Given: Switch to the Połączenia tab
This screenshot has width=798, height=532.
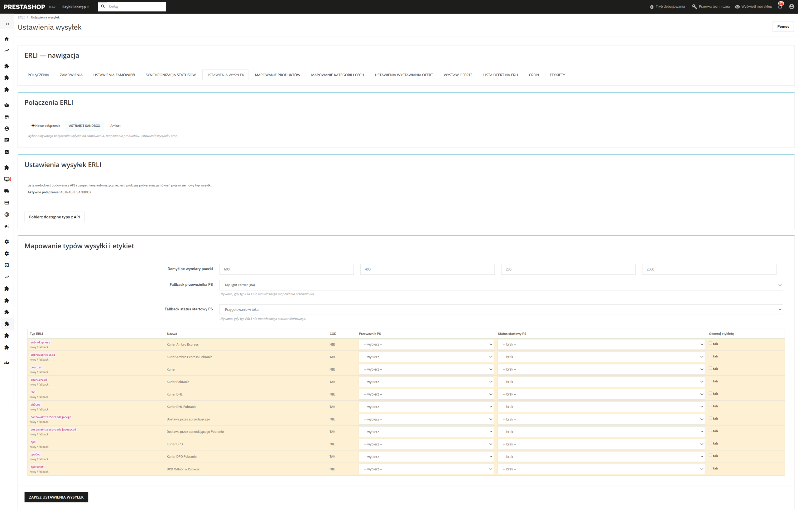Looking at the screenshot, I should 38,75.
